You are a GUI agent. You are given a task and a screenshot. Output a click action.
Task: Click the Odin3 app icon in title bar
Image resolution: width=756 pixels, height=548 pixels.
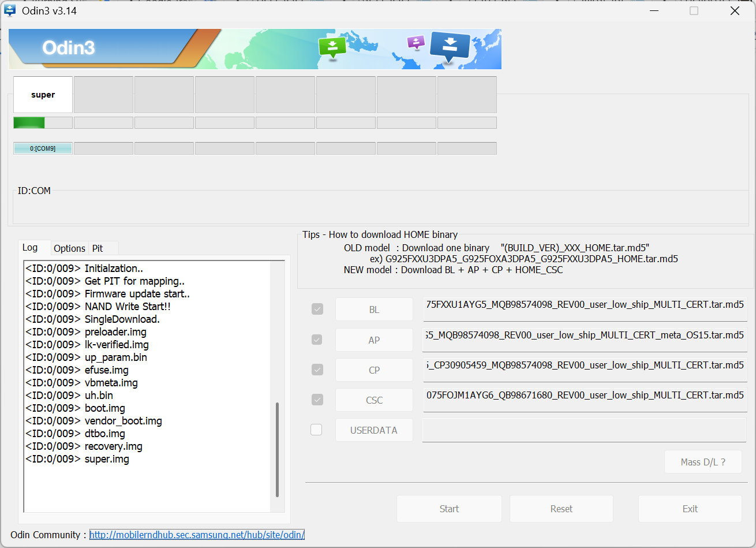point(10,11)
